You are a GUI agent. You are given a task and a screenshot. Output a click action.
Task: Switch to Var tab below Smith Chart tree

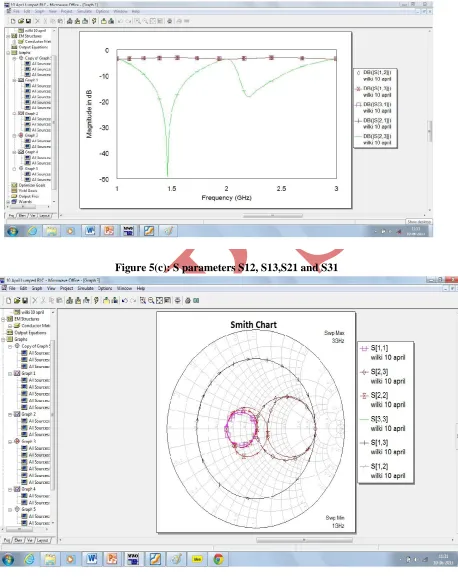[x=30, y=540]
